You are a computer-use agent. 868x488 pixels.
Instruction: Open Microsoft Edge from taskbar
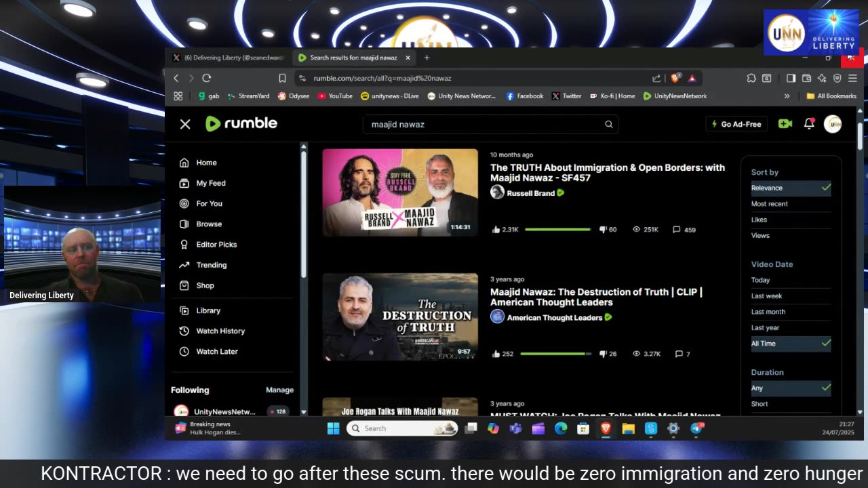tap(561, 428)
